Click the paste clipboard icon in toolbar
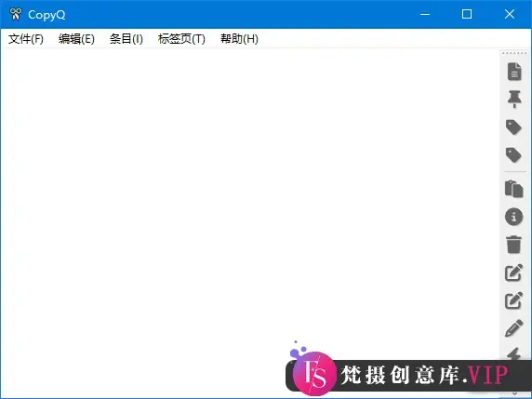532x399 pixels. pyautogui.click(x=513, y=189)
